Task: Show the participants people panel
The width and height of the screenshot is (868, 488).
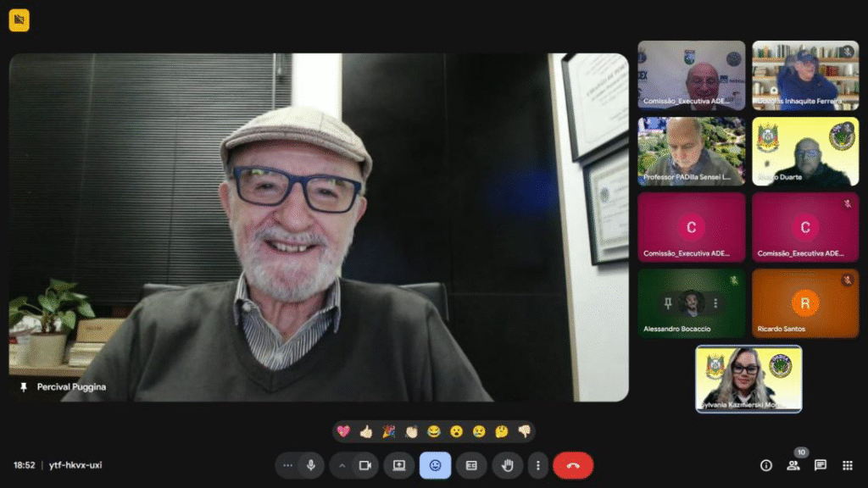Action: tap(793, 465)
